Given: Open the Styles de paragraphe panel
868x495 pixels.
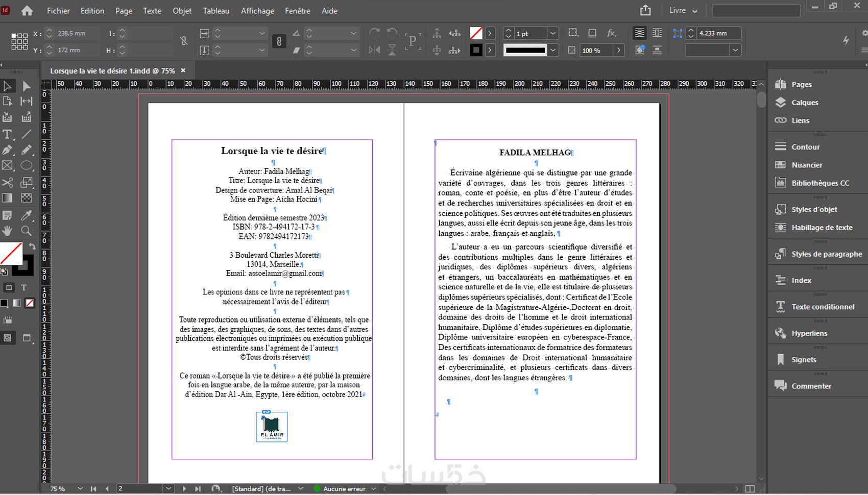Looking at the screenshot, I should click(826, 254).
